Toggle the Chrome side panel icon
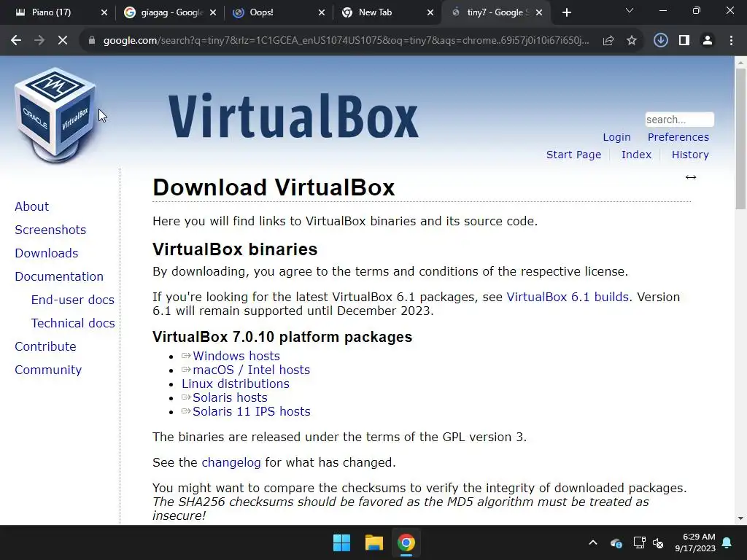Screen dimensions: 747x560 click(684, 41)
